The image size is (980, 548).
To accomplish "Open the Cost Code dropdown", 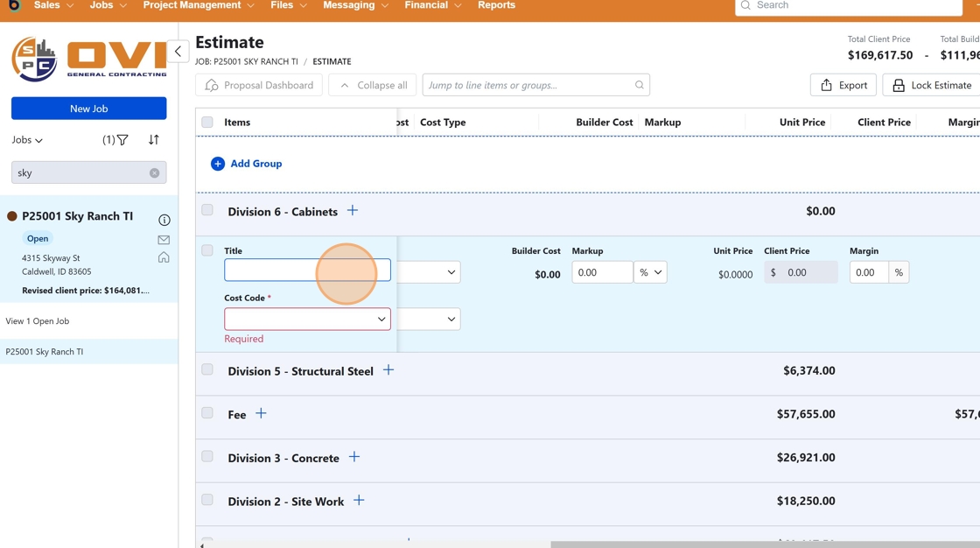I will click(307, 320).
